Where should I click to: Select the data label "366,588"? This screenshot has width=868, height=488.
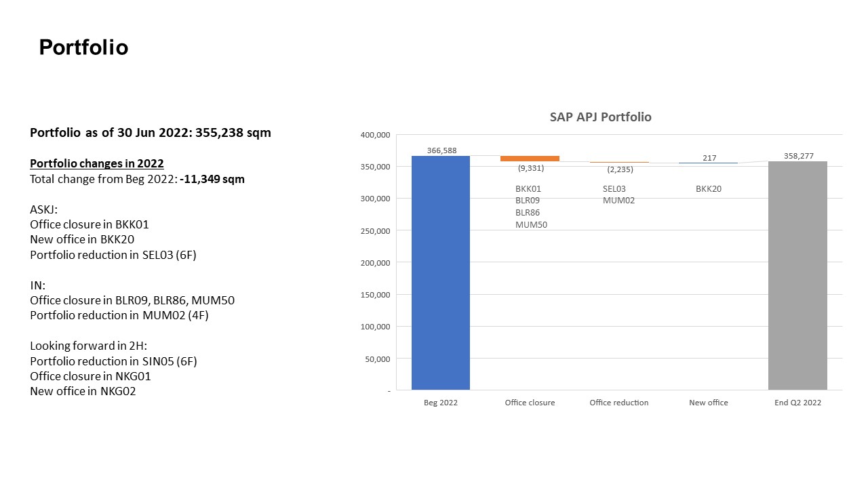coord(442,150)
